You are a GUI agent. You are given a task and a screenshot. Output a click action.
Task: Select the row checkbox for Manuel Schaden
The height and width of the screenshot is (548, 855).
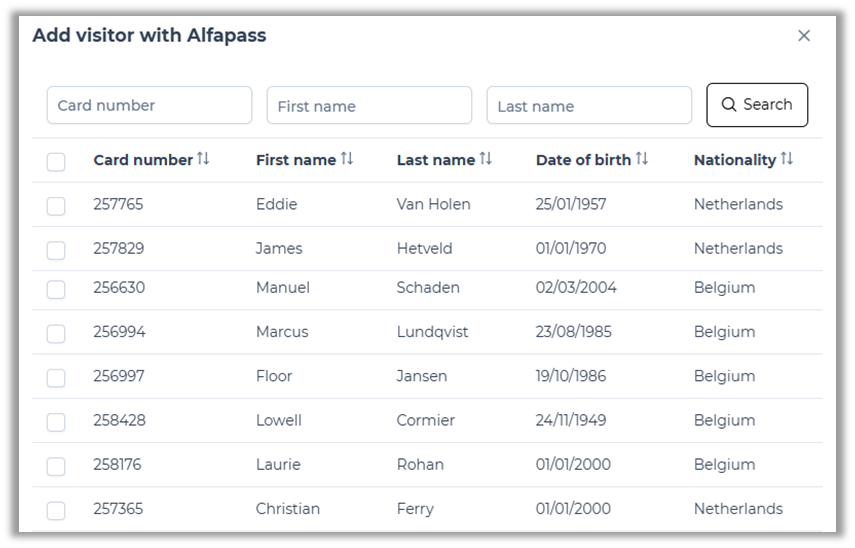pos(56,289)
